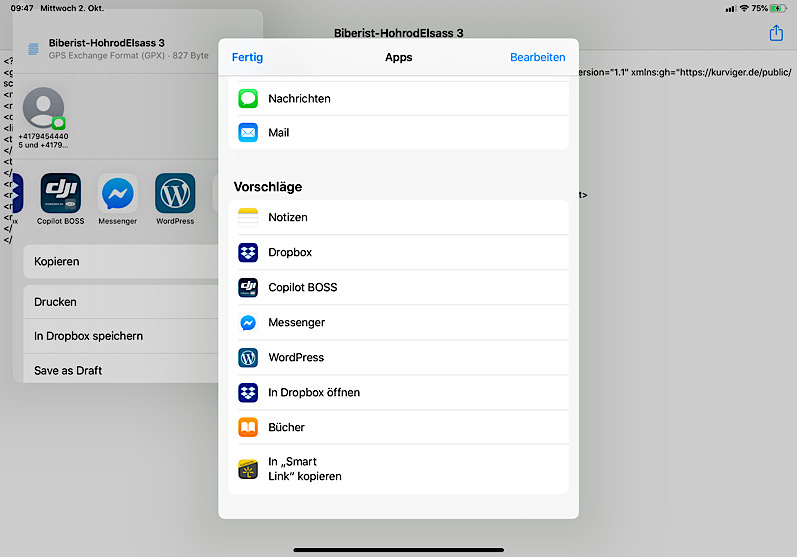
Task: Tap the WordPress icon in Vorschläge list
Action: point(248,357)
